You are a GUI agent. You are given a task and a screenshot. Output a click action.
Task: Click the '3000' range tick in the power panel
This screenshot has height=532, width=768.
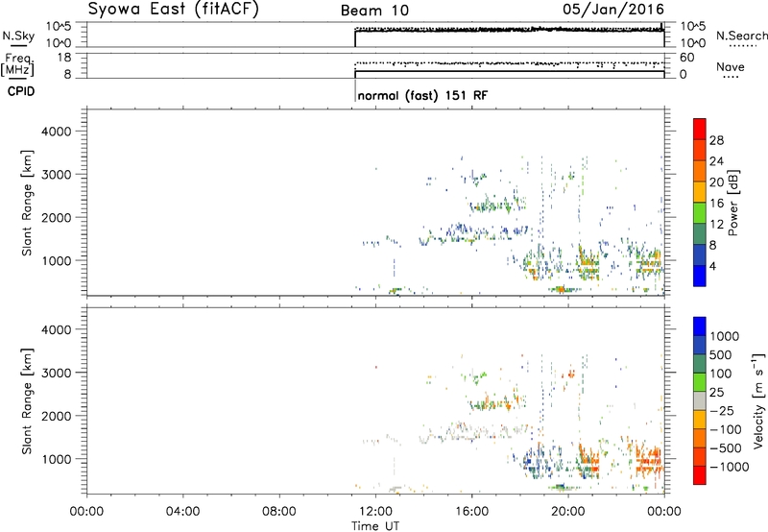point(57,175)
